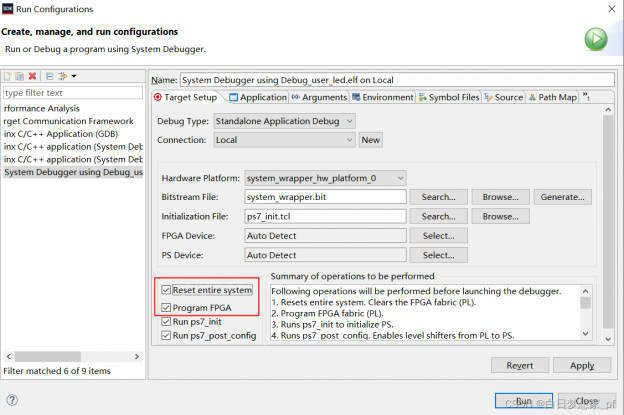
Task: Click the New launch configuration icon
Action: (x=7, y=76)
